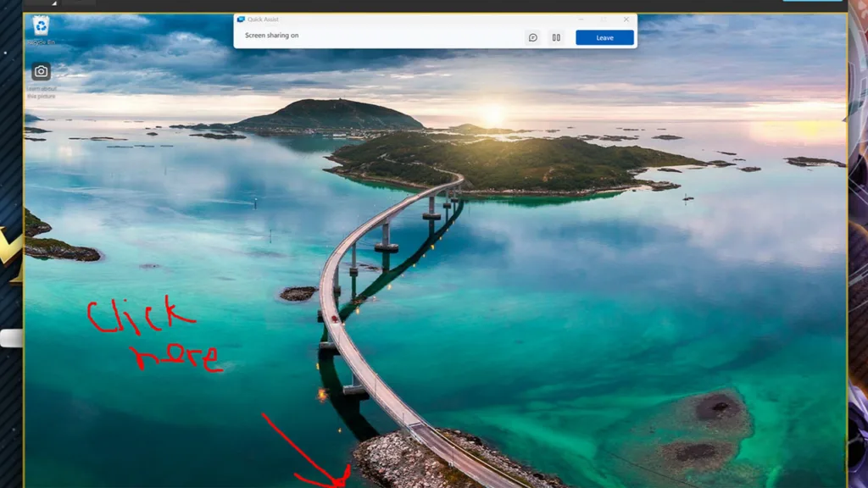The height and width of the screenshot is (488, 868).
Task: Open the Quick Assist chat icon
Action: [532, 37]
